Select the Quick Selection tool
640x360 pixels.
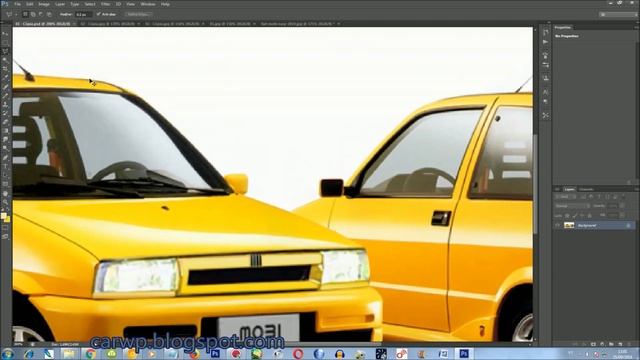pyautogui.click(x=5, y=60)
